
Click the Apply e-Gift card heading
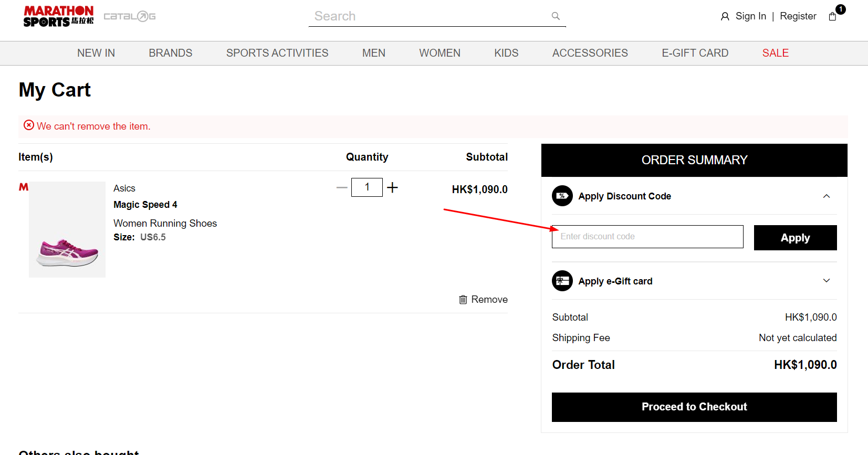tap(615, 281)
